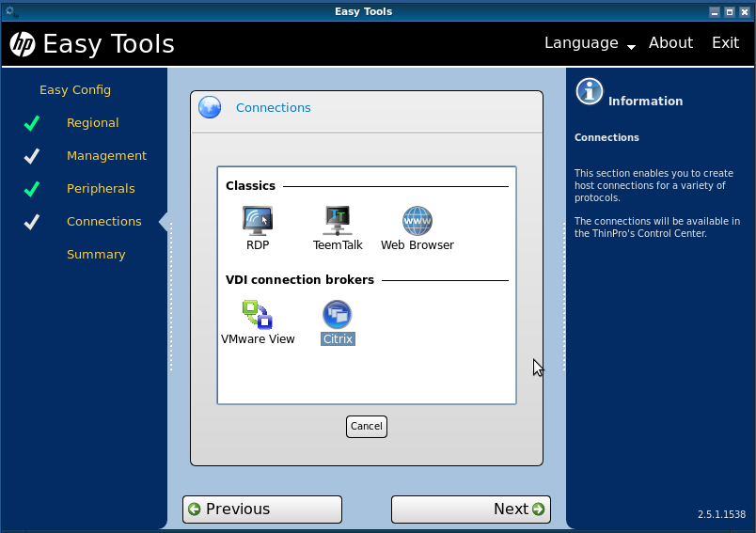Maximize the Easy Tools window

click(730, 12)
